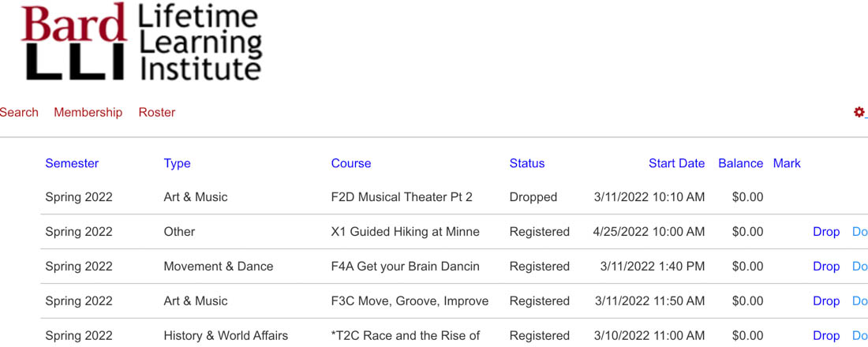This screenshot has height=347, width=868.
Task: Open the settings gear icon
Action: [859, 112]
